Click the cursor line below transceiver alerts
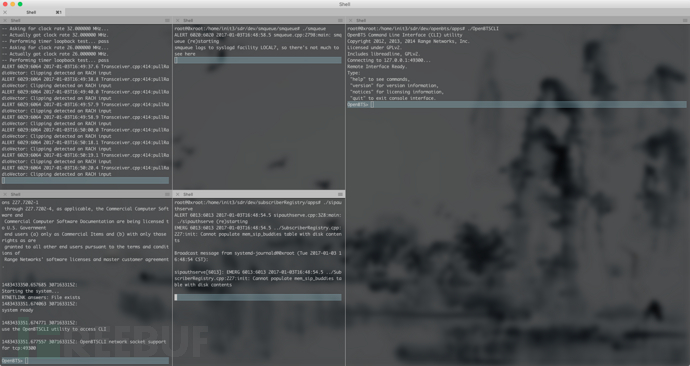Viewport: 690px width, 366px height. coord(85,180)
